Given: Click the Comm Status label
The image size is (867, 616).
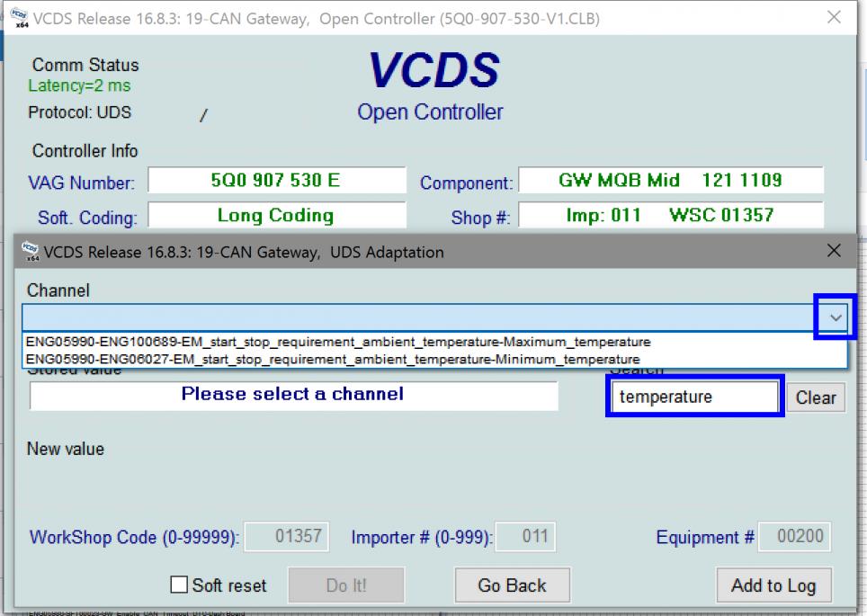Looking at the screenshot, I should 85,65.
